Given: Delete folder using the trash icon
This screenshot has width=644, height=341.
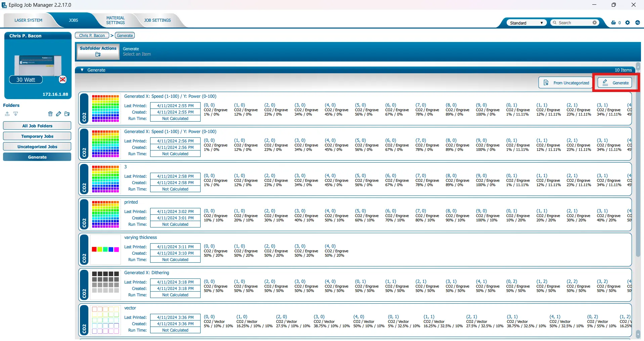Looking at the screenshot, I should pos(50,114).
